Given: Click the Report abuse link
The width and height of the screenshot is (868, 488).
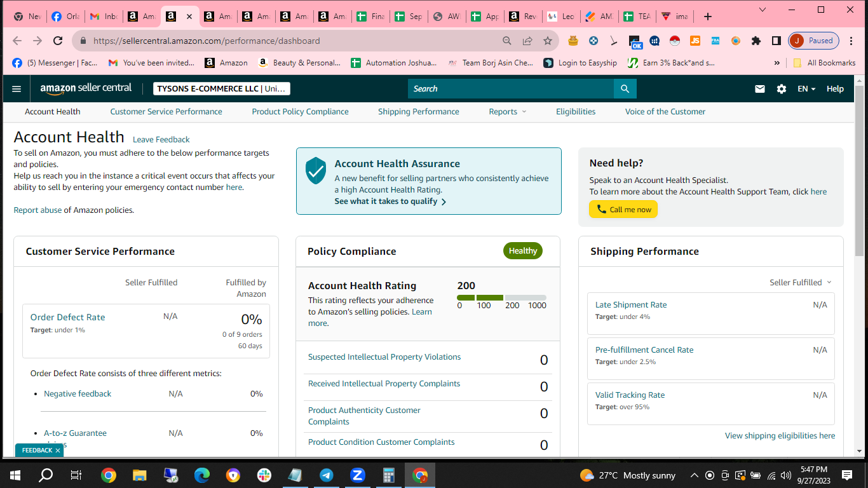Looking at the screenshot, I should (38, 210).
